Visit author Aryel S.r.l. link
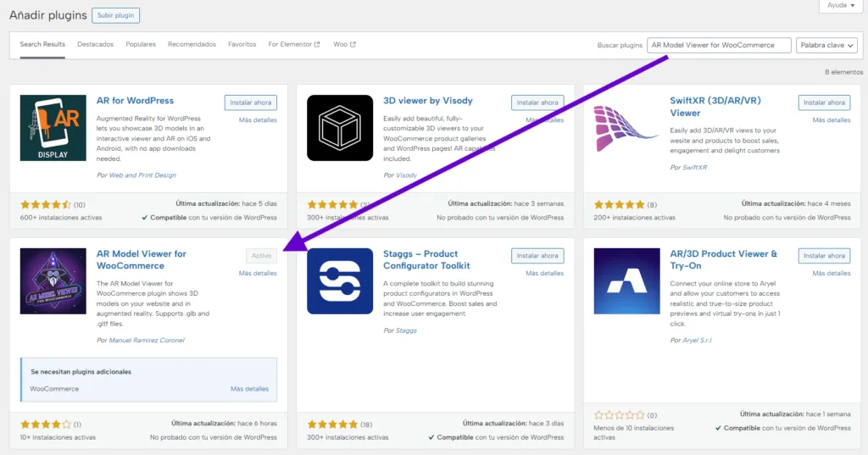Screen dimensions: 868x455 point(698,341)
